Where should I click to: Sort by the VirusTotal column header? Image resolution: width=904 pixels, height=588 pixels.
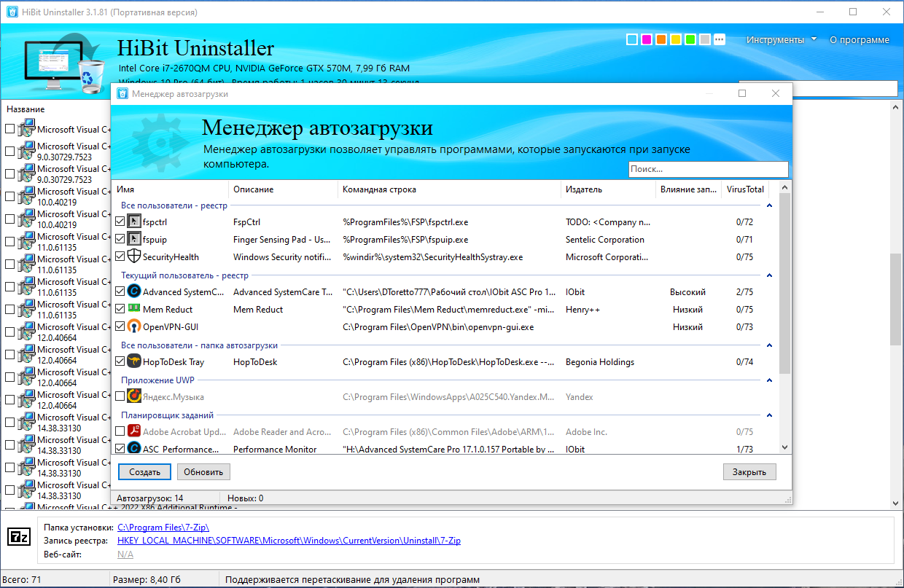(x=746, y=189)
